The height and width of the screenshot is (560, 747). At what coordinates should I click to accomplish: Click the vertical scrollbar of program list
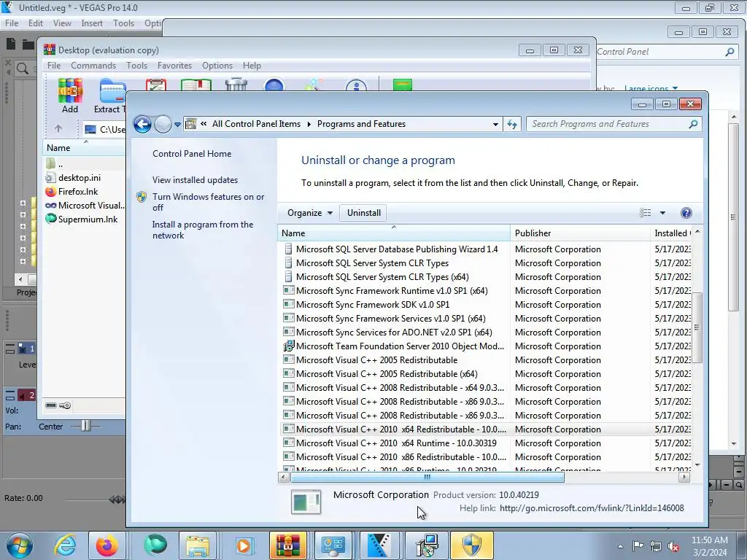[x=697, y=327]
